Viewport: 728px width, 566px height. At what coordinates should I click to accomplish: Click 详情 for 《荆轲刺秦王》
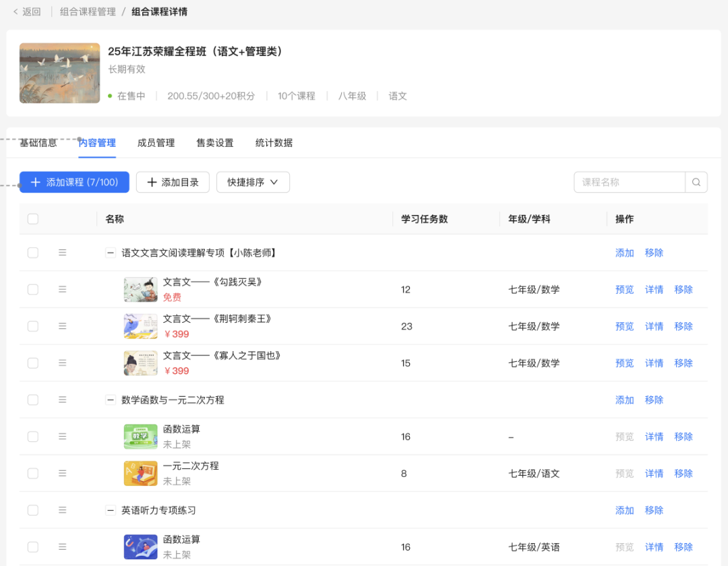654,326
